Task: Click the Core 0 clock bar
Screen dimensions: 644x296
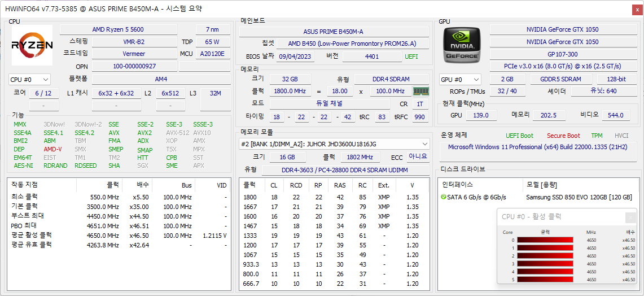Action: pos(545,241)
